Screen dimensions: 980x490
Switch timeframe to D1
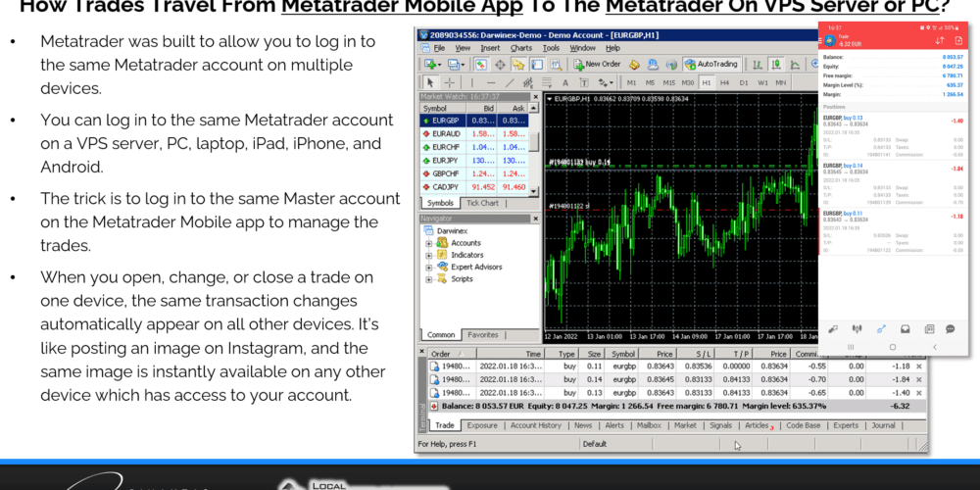tap(743, 82)
